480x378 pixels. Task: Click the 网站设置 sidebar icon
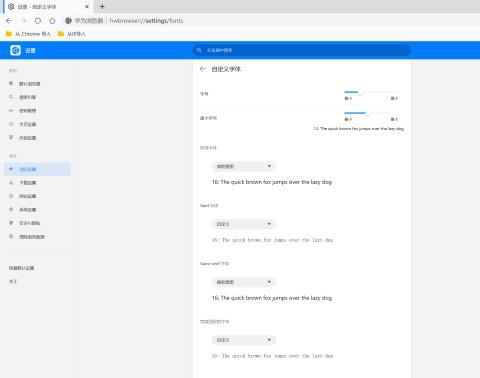coord(11,196)
